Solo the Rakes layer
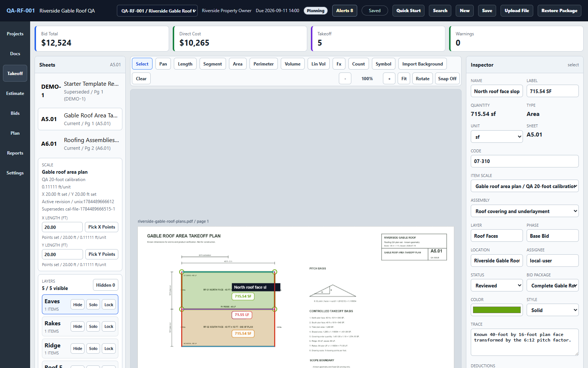This screenshot has width=588, height=368. point(93,326)
